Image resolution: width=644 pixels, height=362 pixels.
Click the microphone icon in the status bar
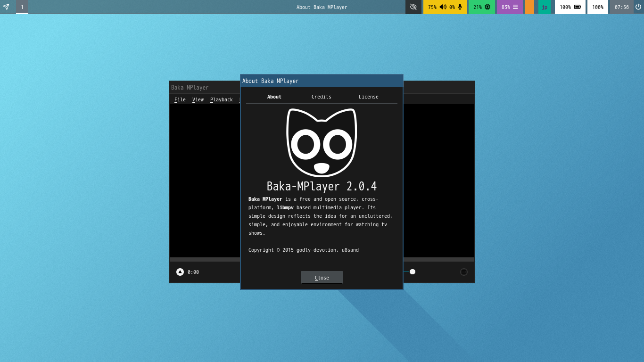point(459,7)
